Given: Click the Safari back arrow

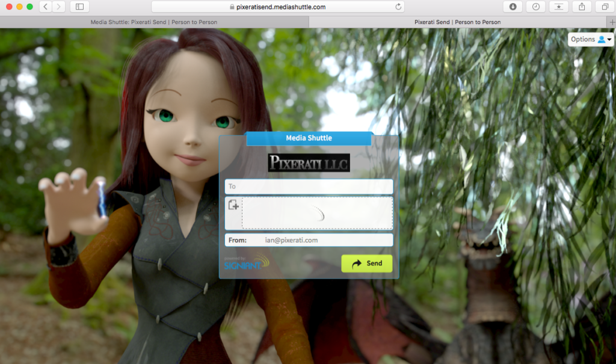Looking at the screenshot, I should [46, 7].
